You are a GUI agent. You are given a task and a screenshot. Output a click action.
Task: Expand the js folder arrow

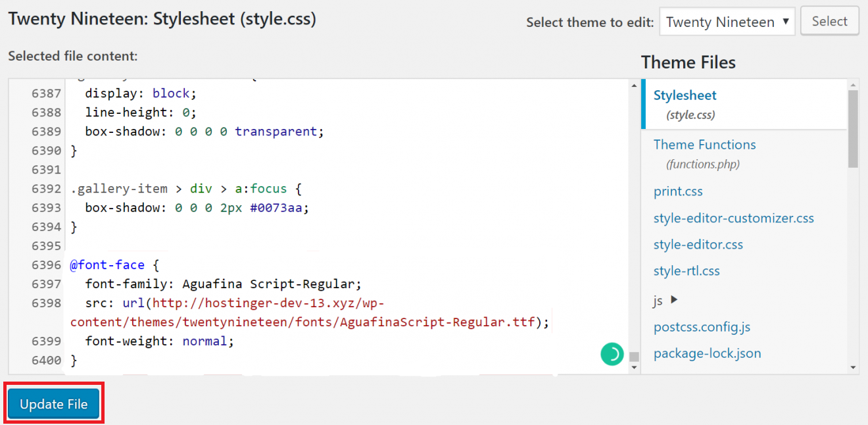point(673,300)
